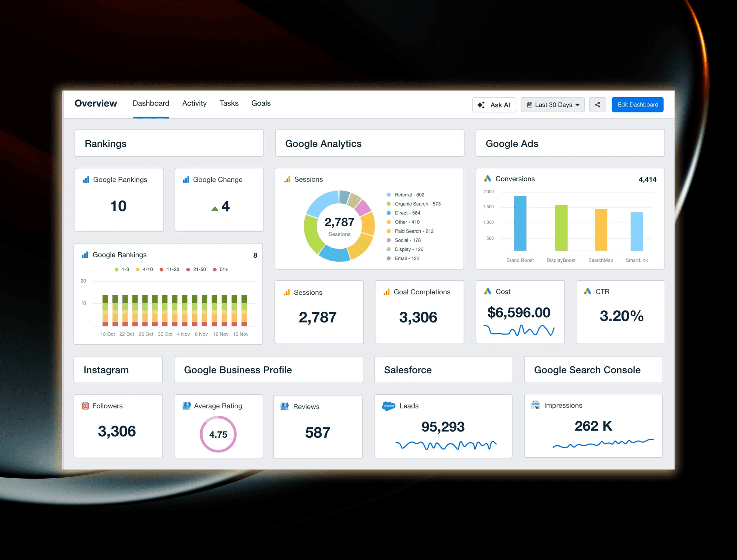Click the Google Ads icon on CTR card
The image size is (737, 560).
pyautogui.click(x=588, y=292)
